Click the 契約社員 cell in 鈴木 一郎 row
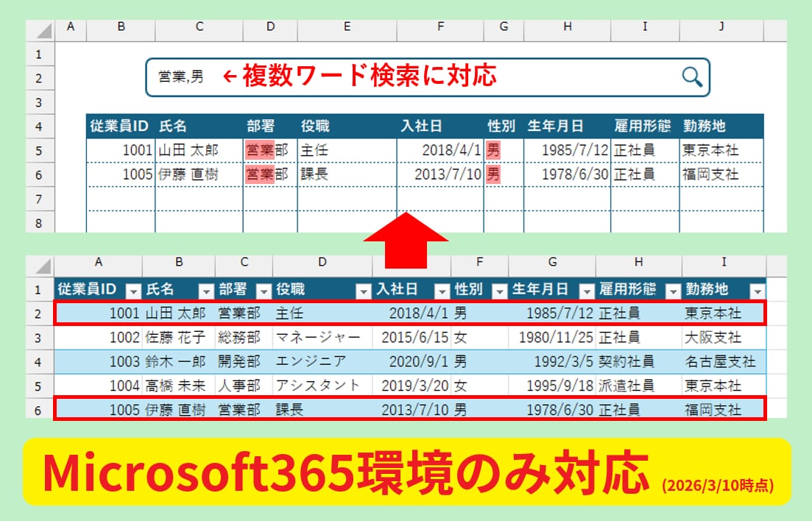Screen dimensions: 812x521 [x=638, y=362]
